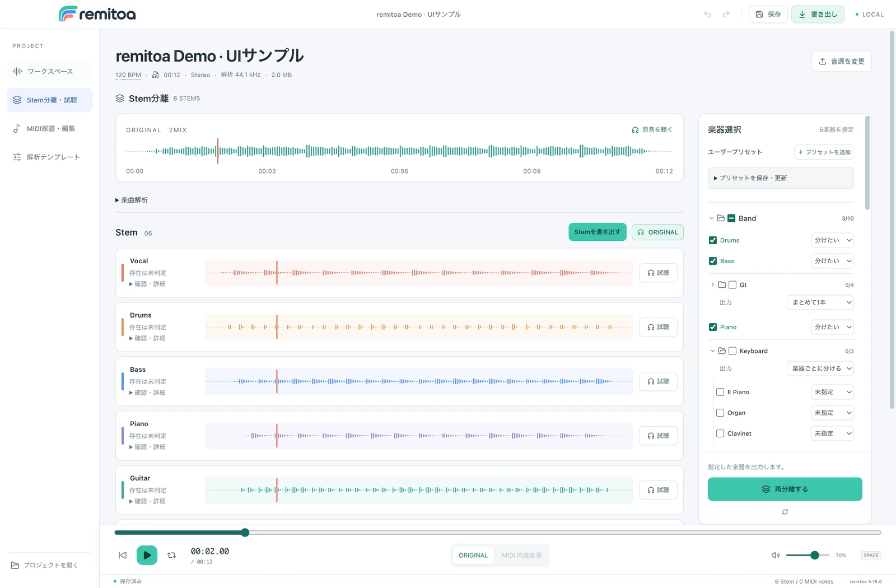Click the 書き出し export button

[818, 15]
